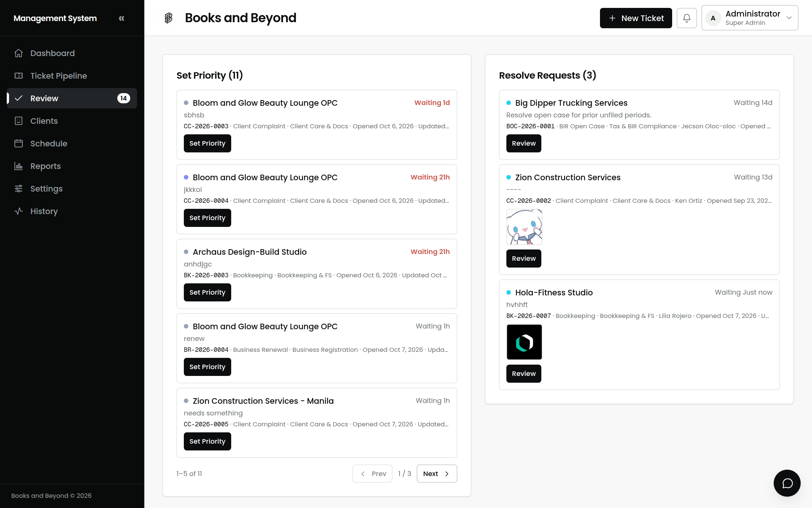The height and width of the screenshot is (508, 812).
Task: Collapse the sidebar with the double-chevron icon
Action: pyautogui.click(x=121, y=18)
